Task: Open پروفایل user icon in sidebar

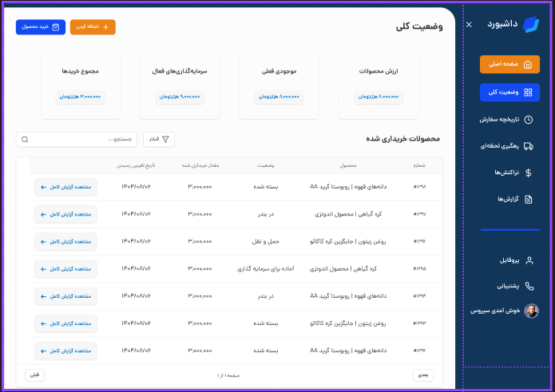Action: point(529,260)
